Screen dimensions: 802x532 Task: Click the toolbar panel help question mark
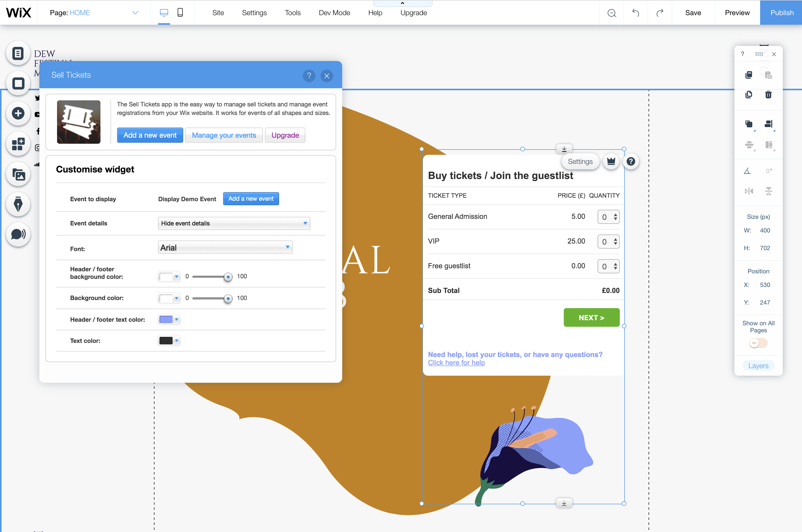point(743,54)
